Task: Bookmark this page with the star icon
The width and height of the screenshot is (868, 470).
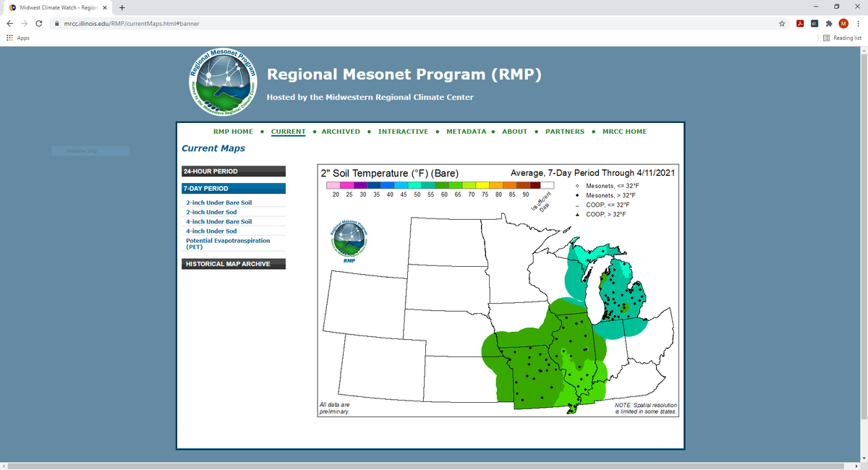Action: click(x=782, y=23)
